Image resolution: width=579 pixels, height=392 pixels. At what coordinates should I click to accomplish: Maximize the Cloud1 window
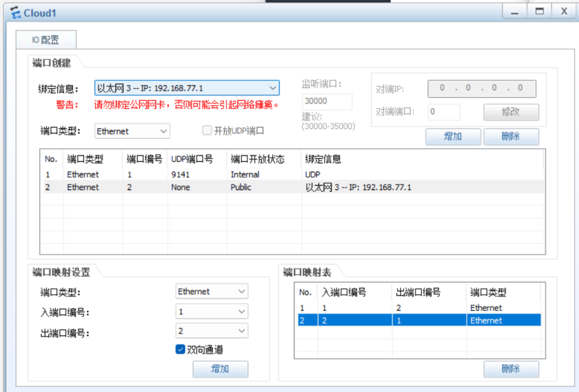coord(539,11)
